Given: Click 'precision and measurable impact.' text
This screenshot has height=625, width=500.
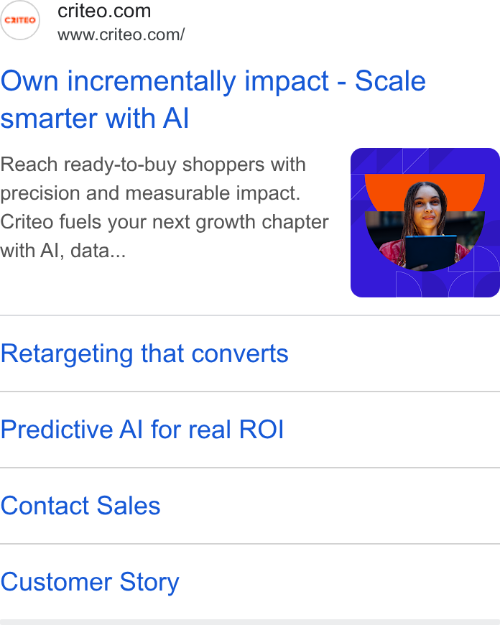Looking at the screenshot, I should point(150,193).
